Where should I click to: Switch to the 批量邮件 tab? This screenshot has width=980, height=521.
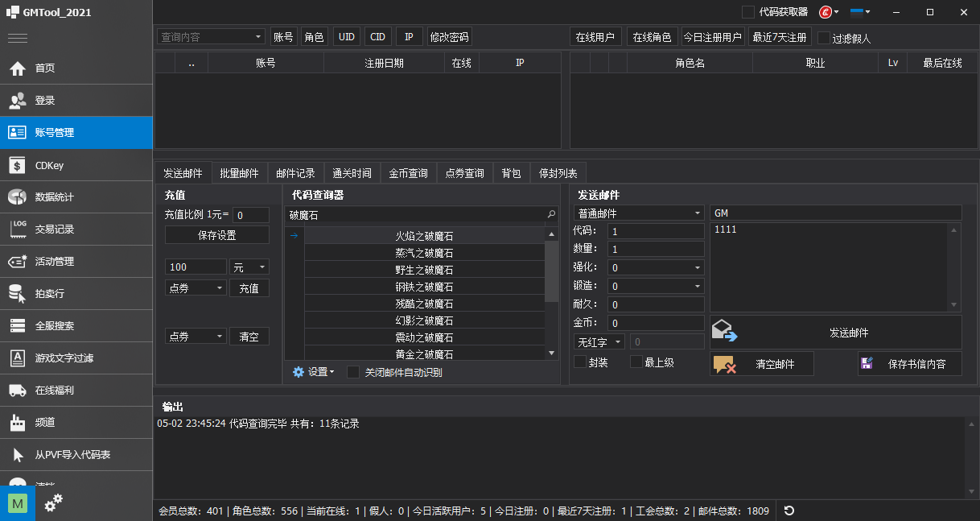[x=240, y=172]
